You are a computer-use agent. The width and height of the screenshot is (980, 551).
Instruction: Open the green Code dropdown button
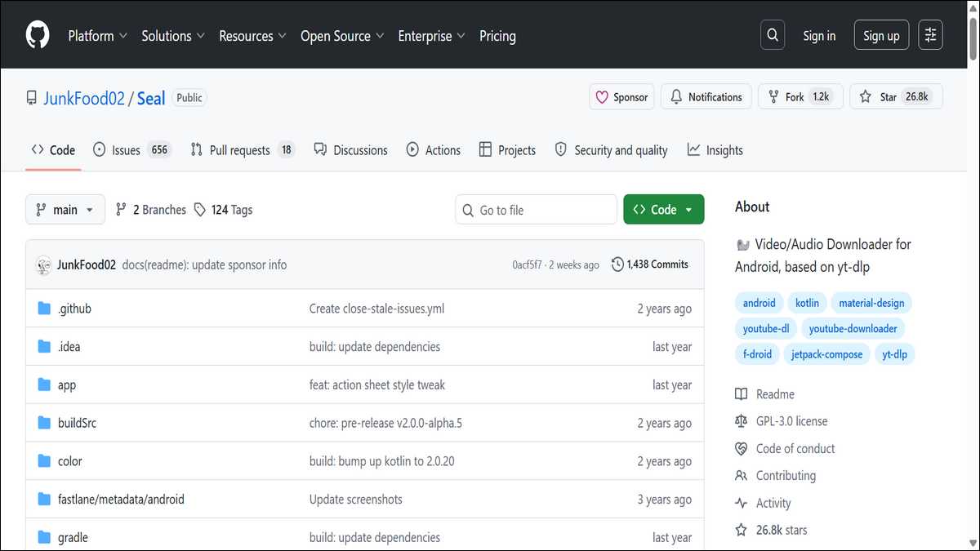(x=663, y=210)
